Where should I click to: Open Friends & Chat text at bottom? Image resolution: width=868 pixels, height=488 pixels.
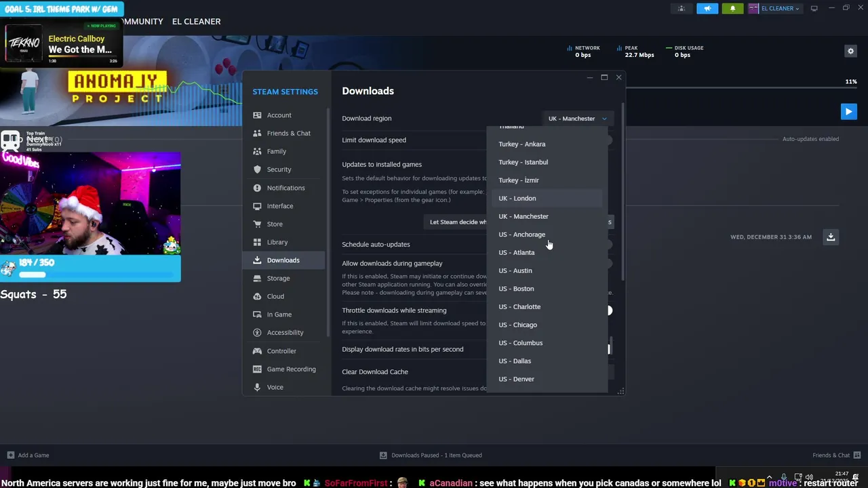[x=831, y=455]
